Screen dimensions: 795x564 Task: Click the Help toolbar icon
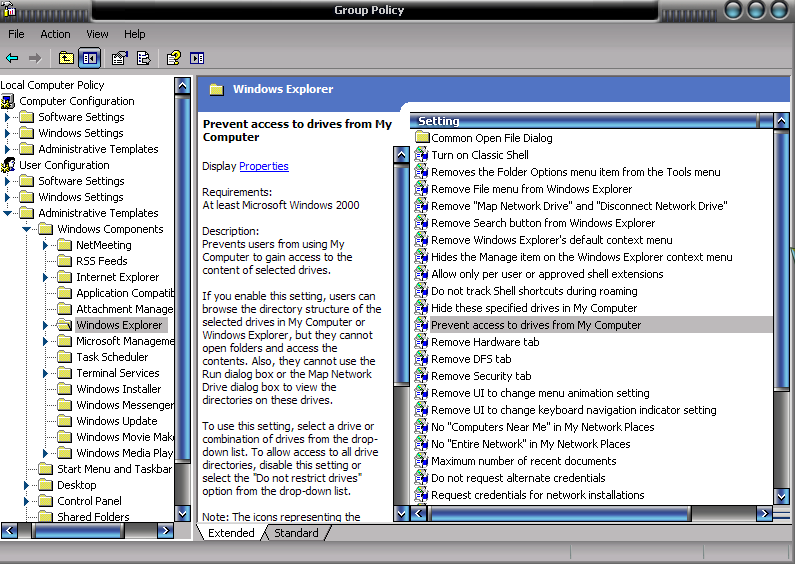pyautogui.click(x=173, y=58)
